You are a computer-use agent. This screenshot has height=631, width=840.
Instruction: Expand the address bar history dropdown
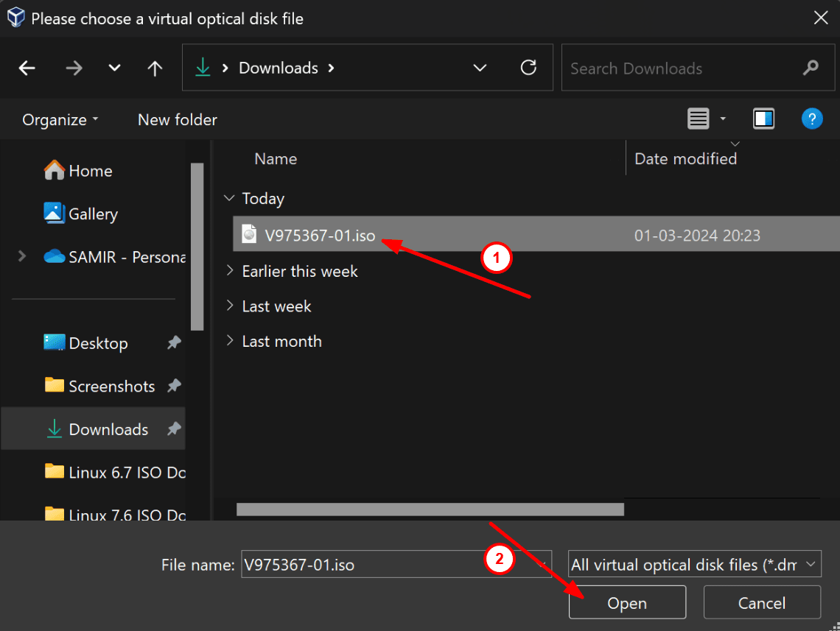[480, 68]
